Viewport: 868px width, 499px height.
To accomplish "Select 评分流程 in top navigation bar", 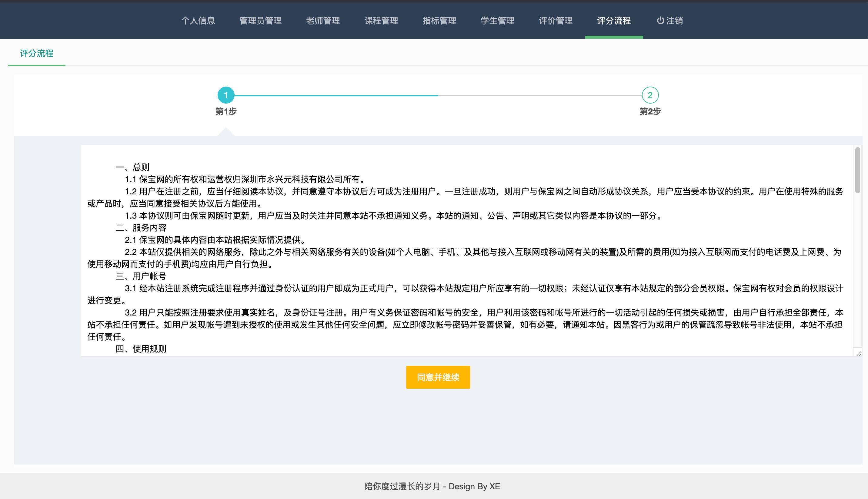I will pyautogui.click(x=614, y=21).
